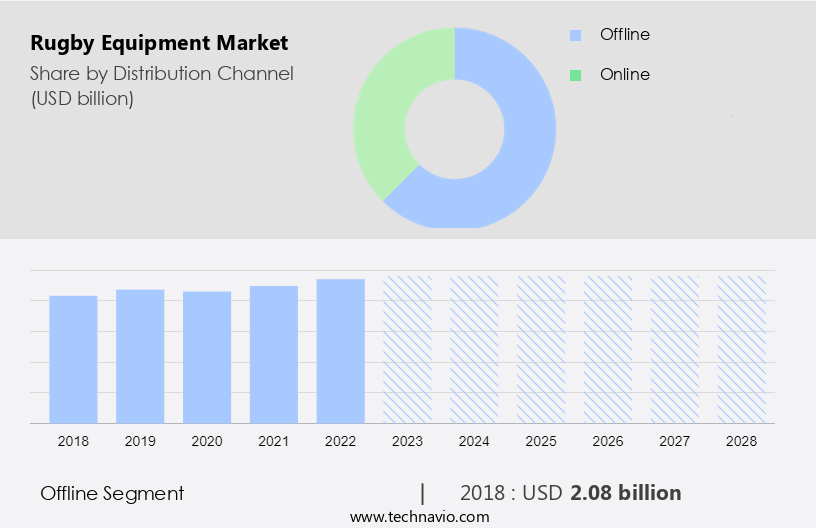The width and height of the screenshot is (816, 528).
Task: Select the 2021 solid blue bar
Action: tap(274, 353)
